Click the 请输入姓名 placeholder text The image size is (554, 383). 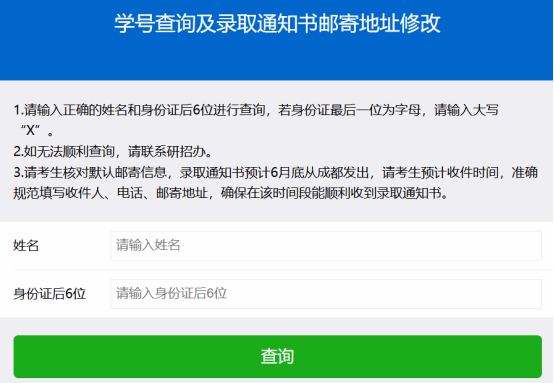[x=148, y=245]
